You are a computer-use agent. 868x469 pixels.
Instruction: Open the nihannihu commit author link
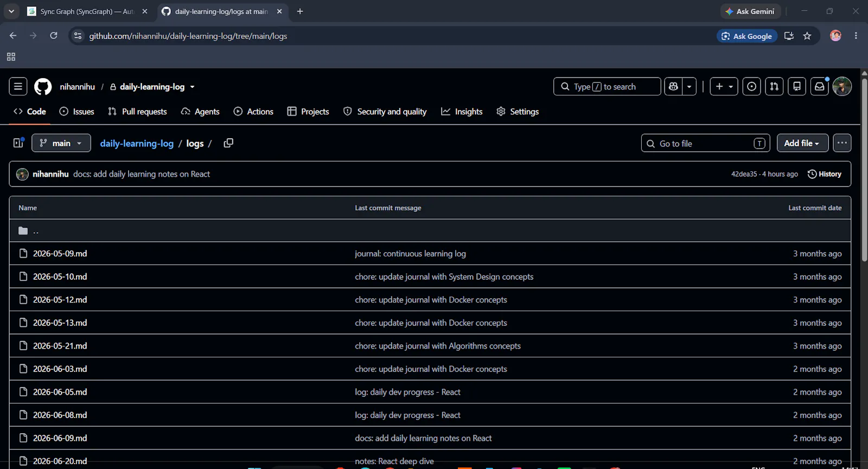(50, 174)
